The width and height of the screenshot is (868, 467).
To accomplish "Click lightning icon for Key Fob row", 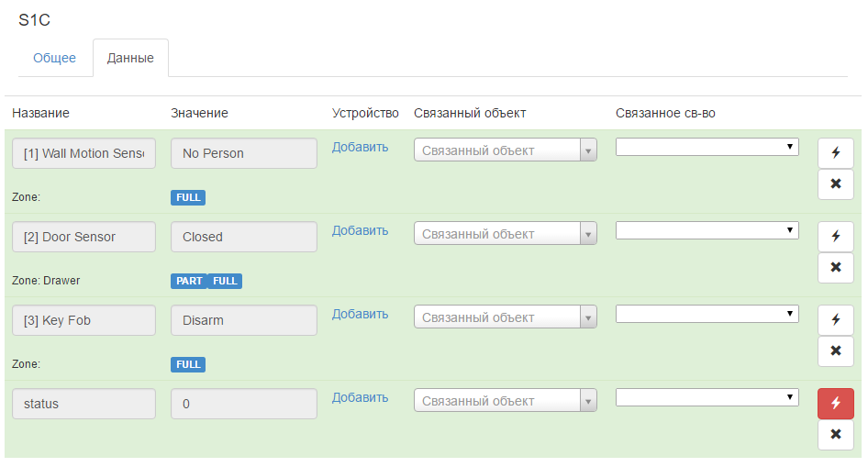I will point(835,320).
